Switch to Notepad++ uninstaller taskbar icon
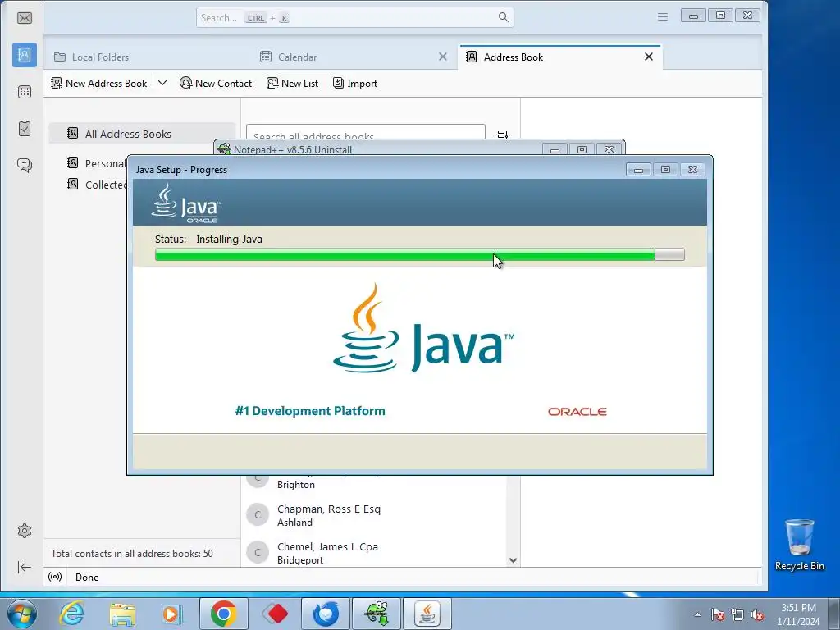The width and height of the screenshot is (840, 630). pos(376,614)
